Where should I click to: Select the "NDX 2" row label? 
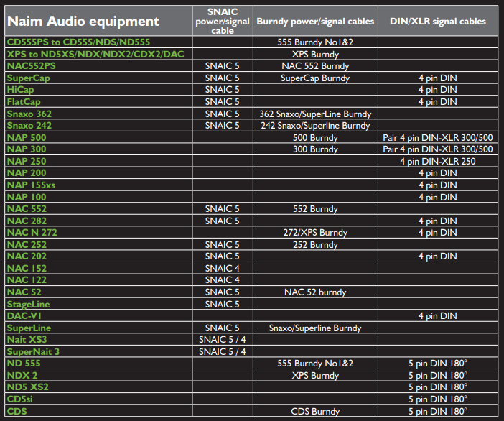pyautogui.click(x=22, y=376)
